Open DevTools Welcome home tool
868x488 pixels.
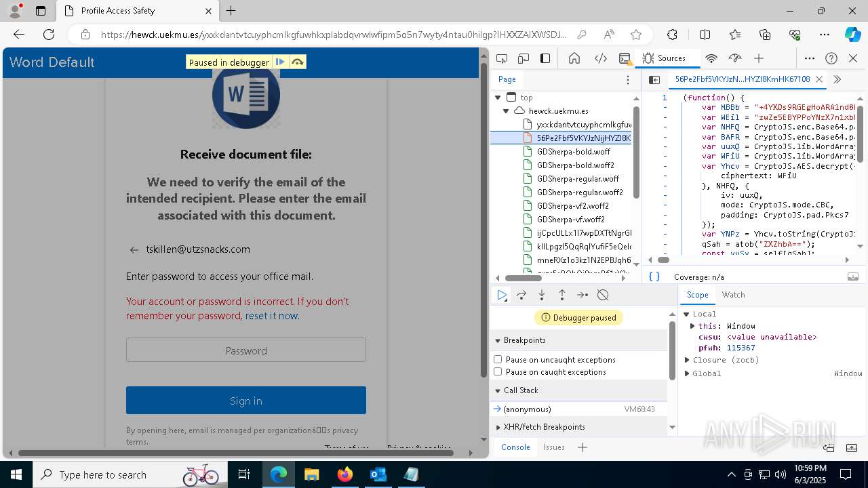point(574,58)
